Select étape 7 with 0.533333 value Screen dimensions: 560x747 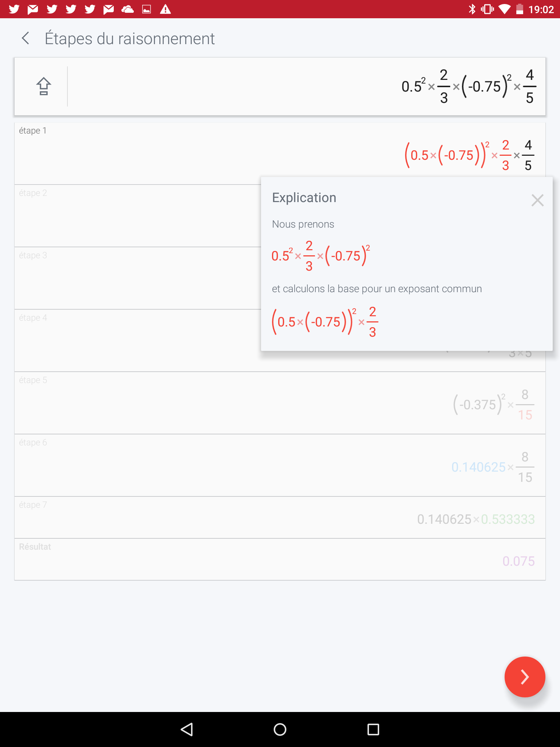(280, 518)
